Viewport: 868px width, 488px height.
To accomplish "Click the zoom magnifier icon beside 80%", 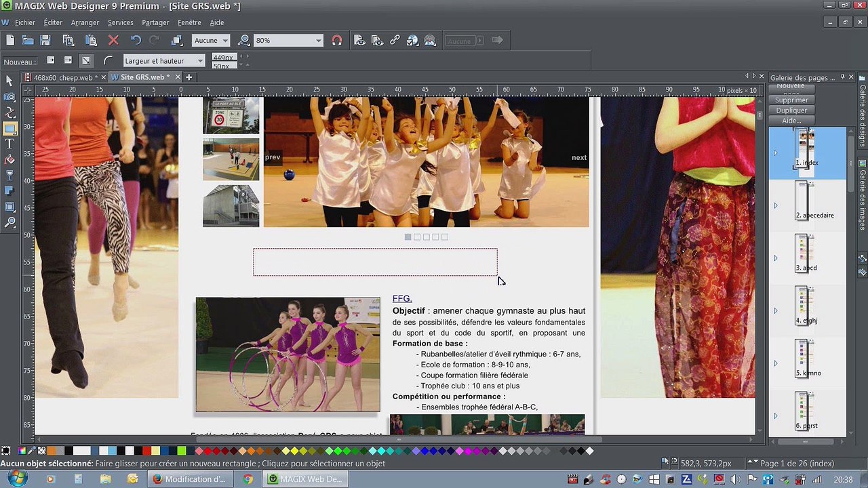I will point(244,41).
